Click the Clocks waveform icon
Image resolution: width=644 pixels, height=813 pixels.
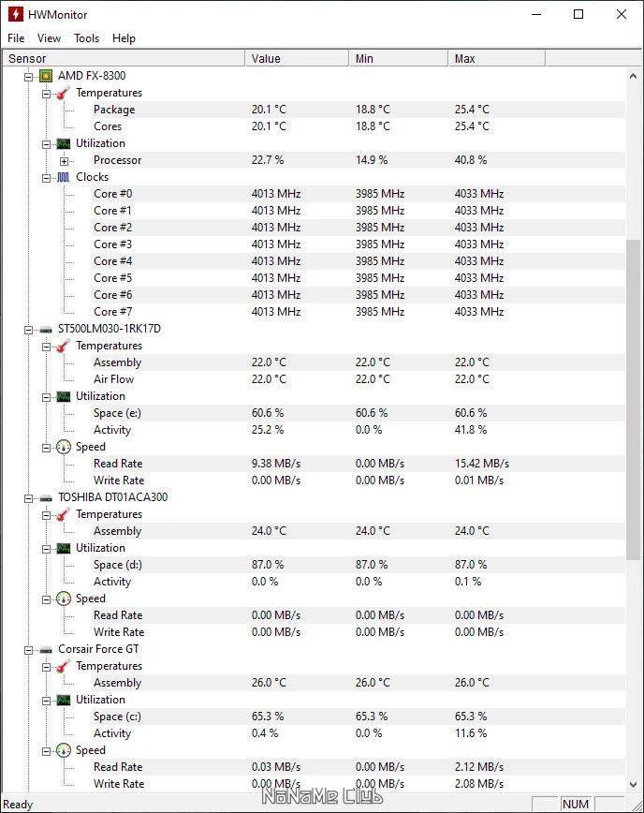tap(63, 177)
